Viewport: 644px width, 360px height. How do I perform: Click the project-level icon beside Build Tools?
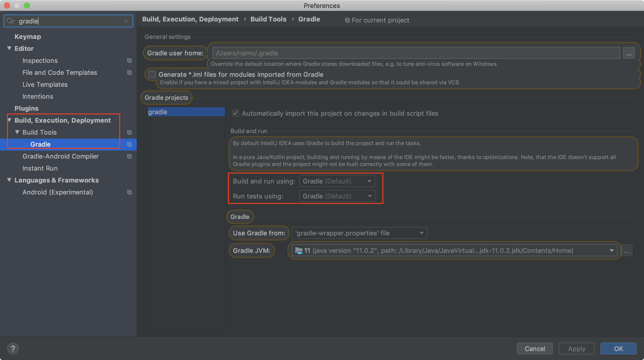click(129, 132)
